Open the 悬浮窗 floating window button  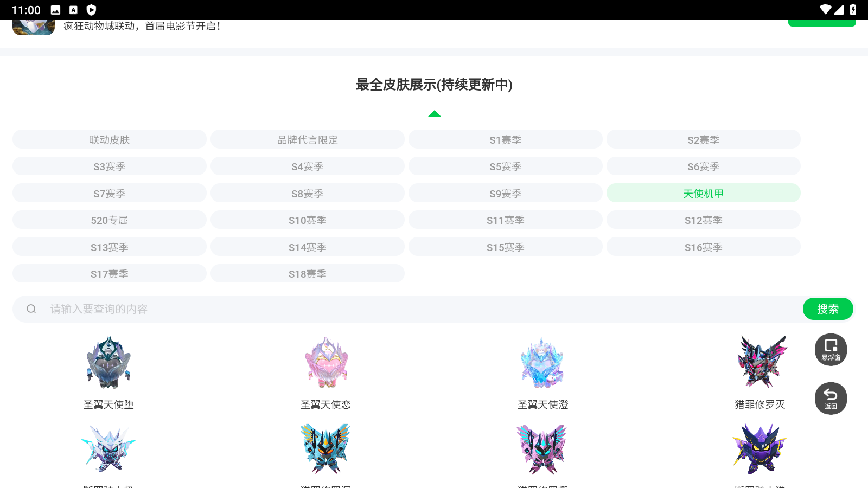[x=831, y=350]
